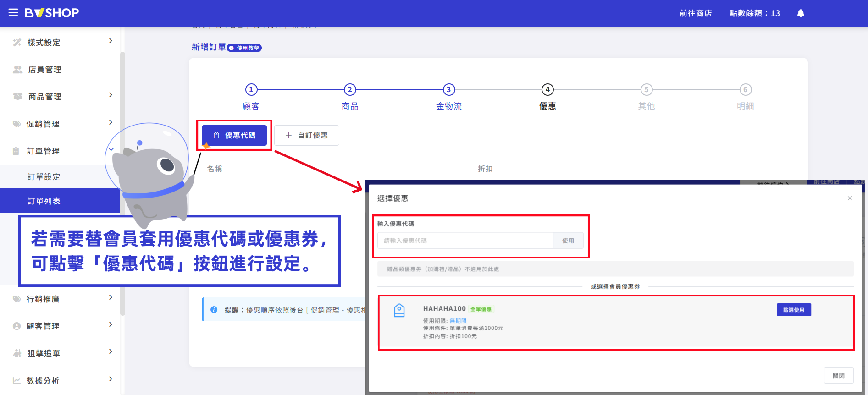
Task: Expand the 顧客管理 menu chevron
Action: coord(111,324)
